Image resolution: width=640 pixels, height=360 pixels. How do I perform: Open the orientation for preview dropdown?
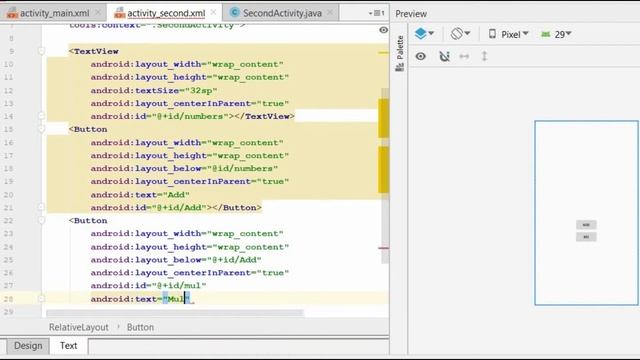point(460,33)
